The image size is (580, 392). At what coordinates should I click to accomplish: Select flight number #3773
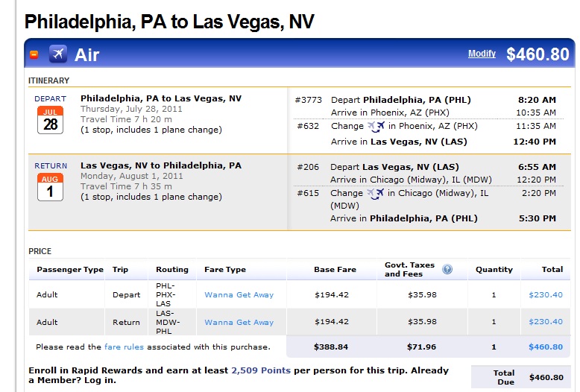pos(308,100)
